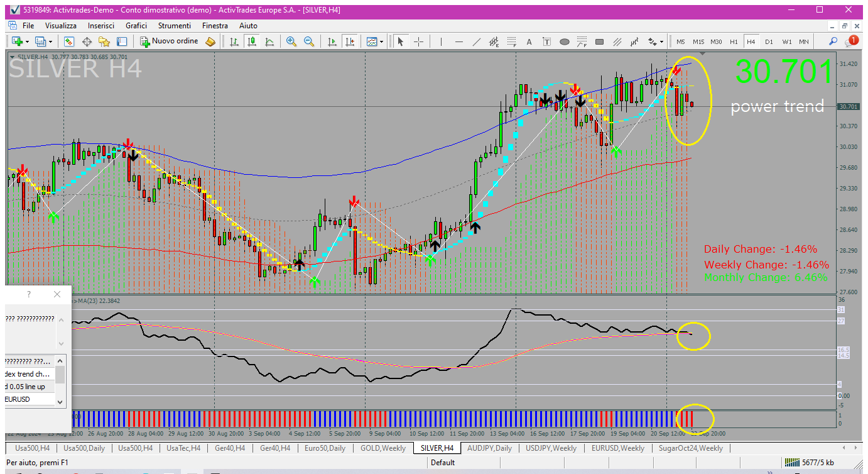Select the Fibonacci retracement tool
Viewport: 868px width, 474px height.
coord(512,41)
